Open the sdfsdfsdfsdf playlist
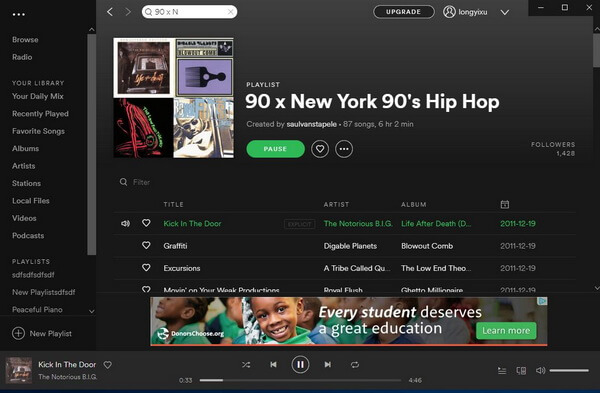 pos(33,275)
